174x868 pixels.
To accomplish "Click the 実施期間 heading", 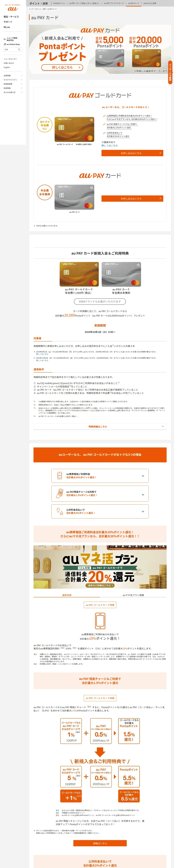I will point(100,325).
